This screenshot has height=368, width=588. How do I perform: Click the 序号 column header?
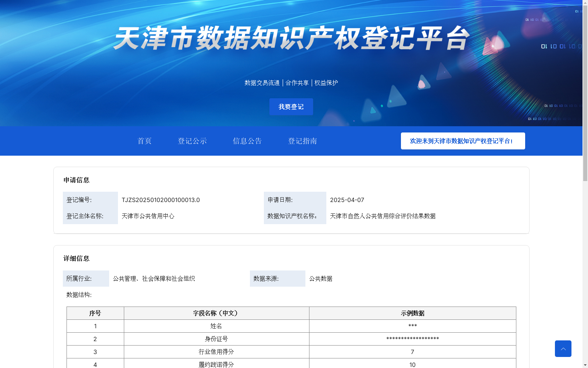(95, 313)
